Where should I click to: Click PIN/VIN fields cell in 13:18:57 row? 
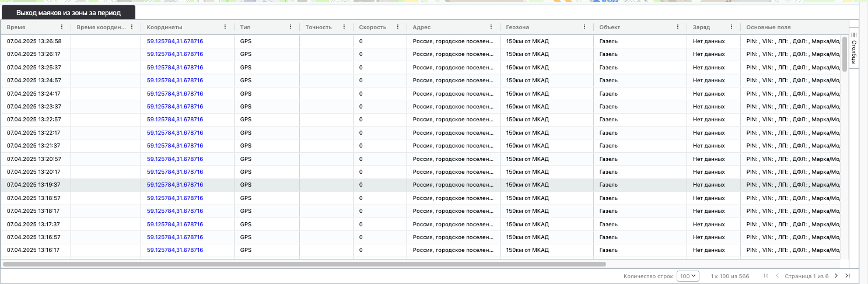coord(790,198)
